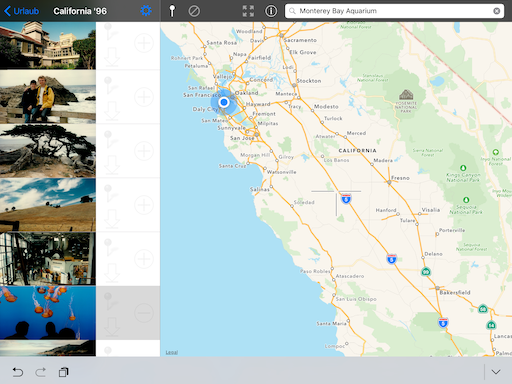
Task: Go back to Urlaub album list
Action: [22, 11]
